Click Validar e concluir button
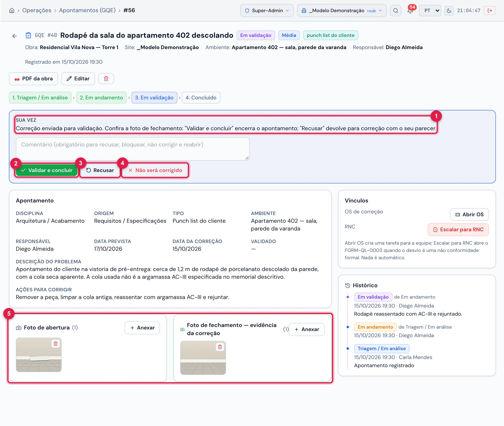The image size is (504, 426). tap(47, 170)
